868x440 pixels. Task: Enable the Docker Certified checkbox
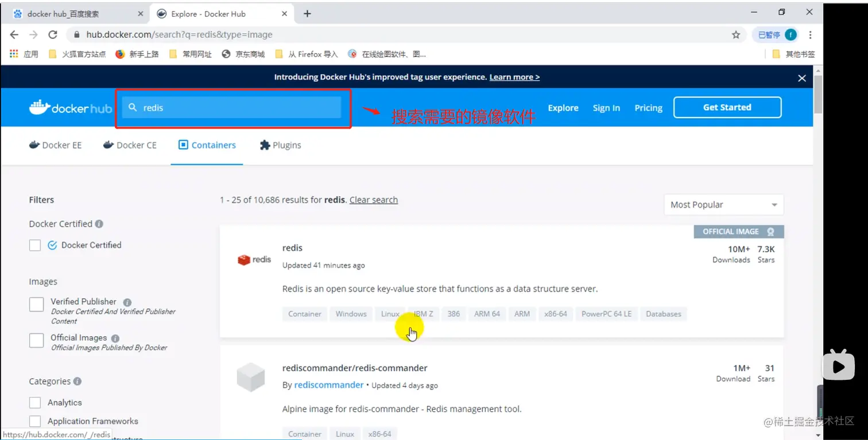(x=35, y=246)
